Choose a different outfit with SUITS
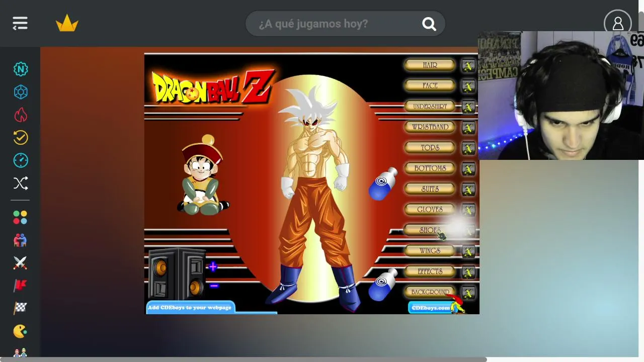Screen dimensions: 644x362 (430, 189)
